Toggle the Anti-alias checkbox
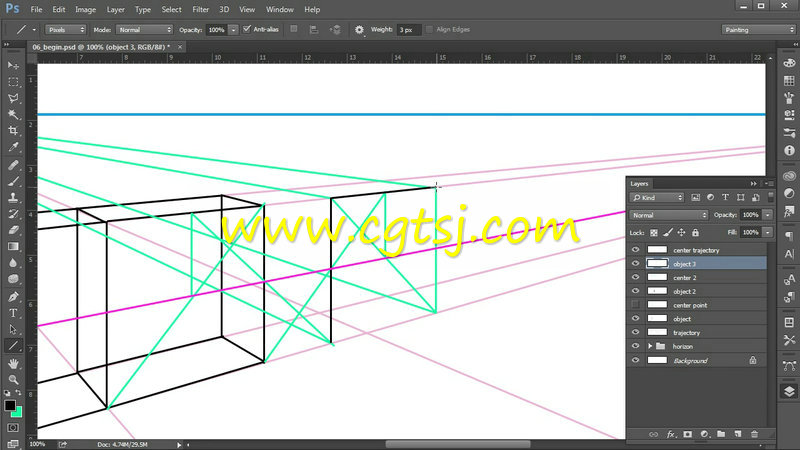Viewport: 800px width, 450px height. point(247,29)
